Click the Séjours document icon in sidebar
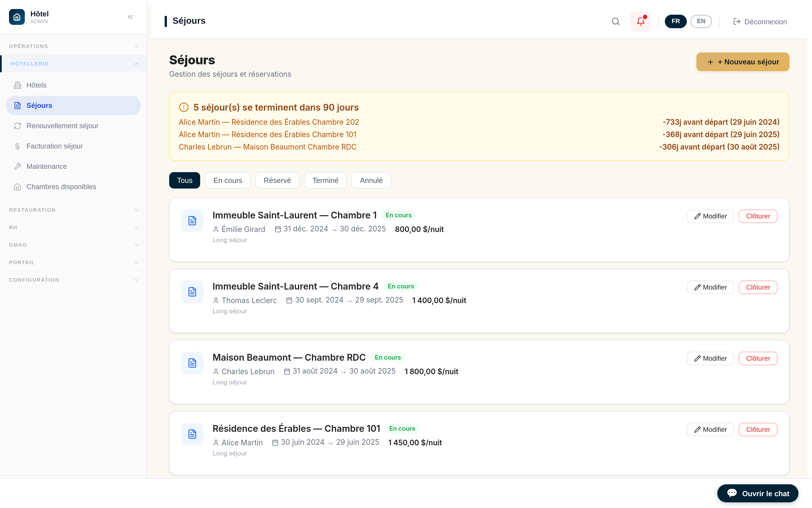The image size is (812, 508). coord(17,106)
